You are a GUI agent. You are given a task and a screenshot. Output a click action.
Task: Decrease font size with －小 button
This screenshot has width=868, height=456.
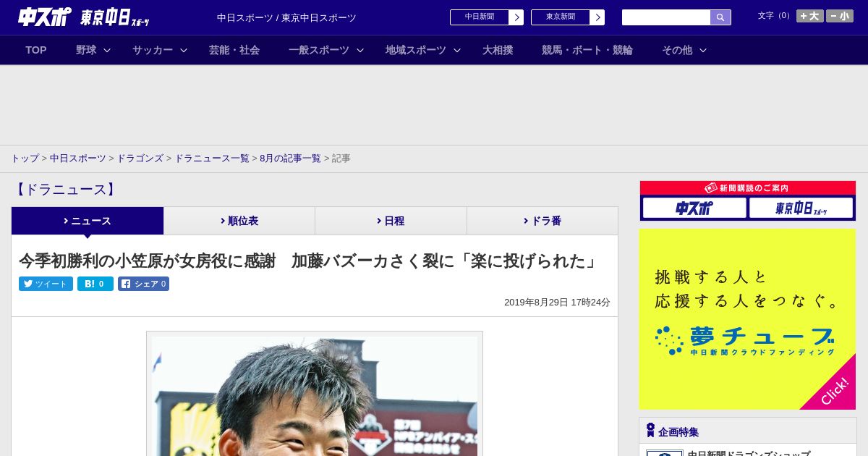pyautogui.click(x=840, y=16)
